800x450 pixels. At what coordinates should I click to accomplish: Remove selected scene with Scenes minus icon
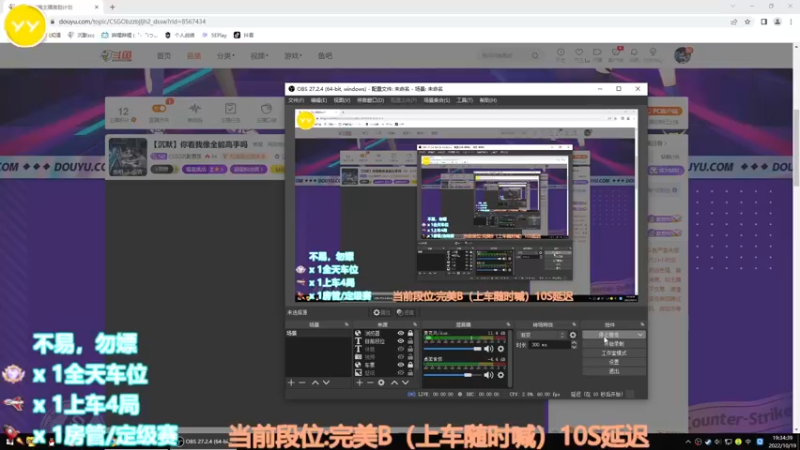click(x=303, y=383)
